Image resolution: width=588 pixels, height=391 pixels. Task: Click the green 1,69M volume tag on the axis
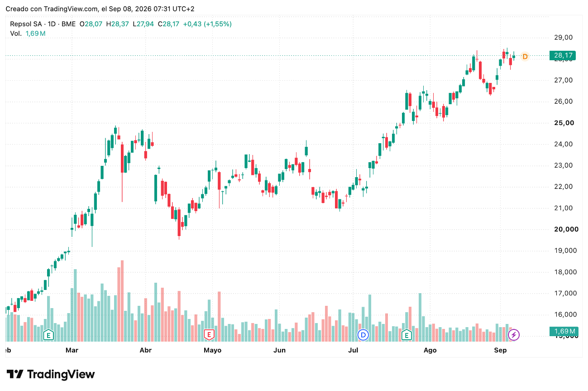[564, 332]
